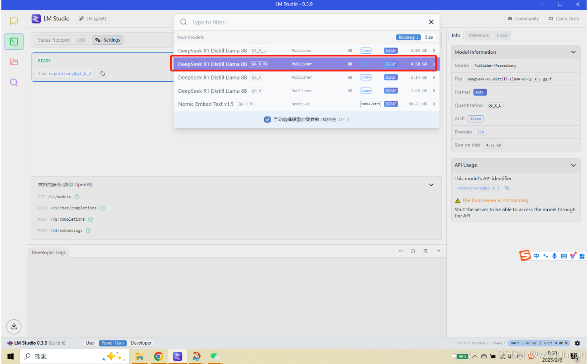Click the RAM usage indicator
Viewport: 588px width, 364px height.
[x=523, y=343]
